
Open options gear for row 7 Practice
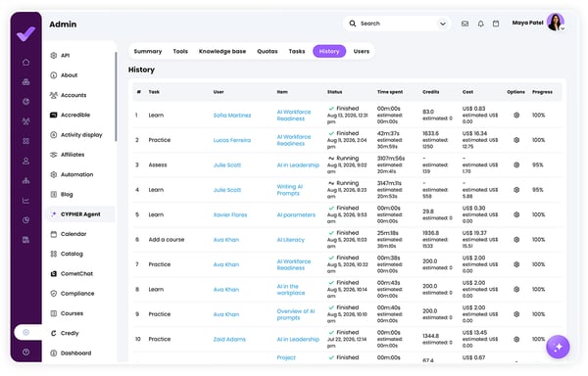pos(516,264)
